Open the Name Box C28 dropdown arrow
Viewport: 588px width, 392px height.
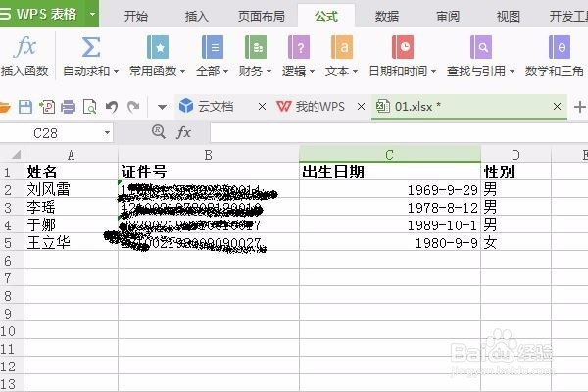pos(107,133)
